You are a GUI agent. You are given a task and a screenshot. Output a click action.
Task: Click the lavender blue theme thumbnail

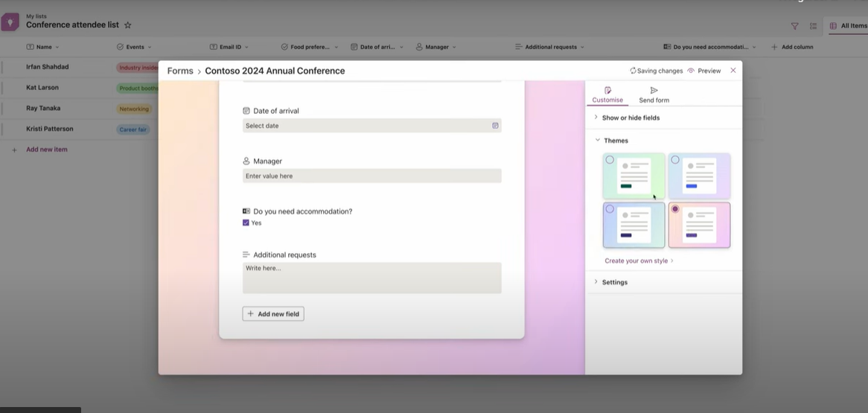[x=699, y=176]
